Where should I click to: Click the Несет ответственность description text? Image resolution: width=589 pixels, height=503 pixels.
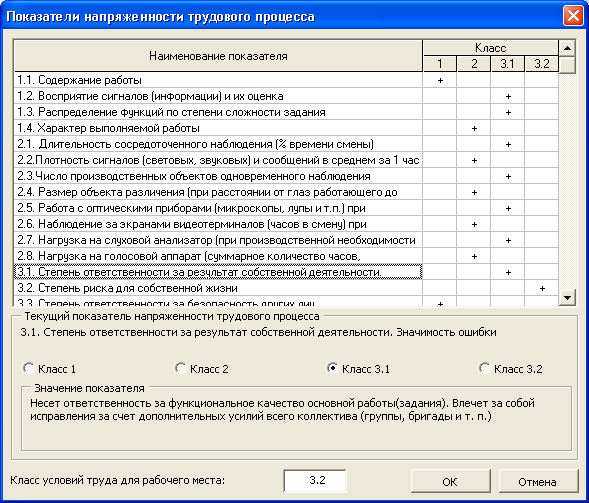point(282,409)
